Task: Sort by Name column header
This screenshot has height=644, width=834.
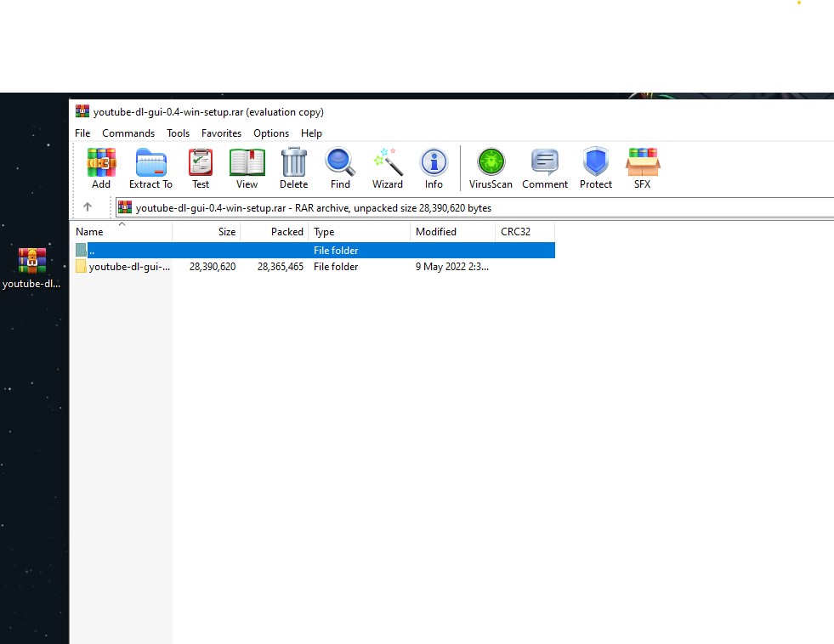Action: (x=122, y=232)
